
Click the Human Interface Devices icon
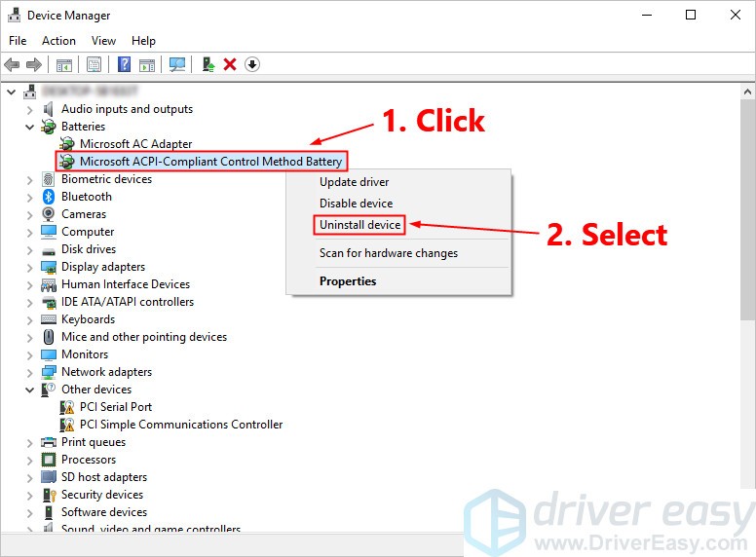[49, 284]
